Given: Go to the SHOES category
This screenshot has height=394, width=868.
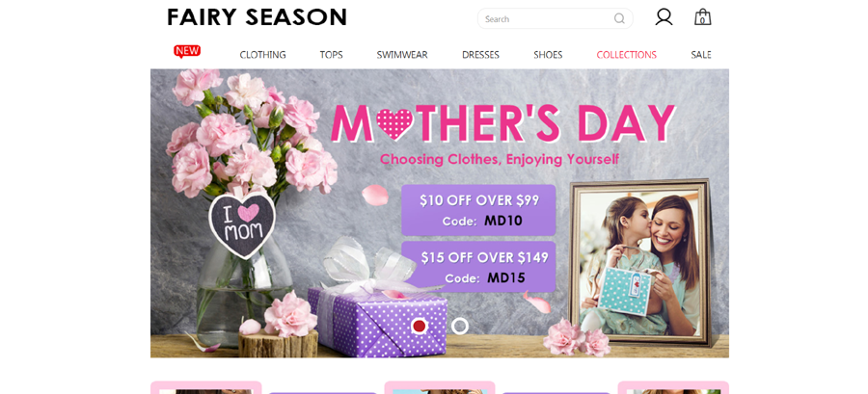Looking at the screenshot, I should pyautogui.click(x=548, y=55).
